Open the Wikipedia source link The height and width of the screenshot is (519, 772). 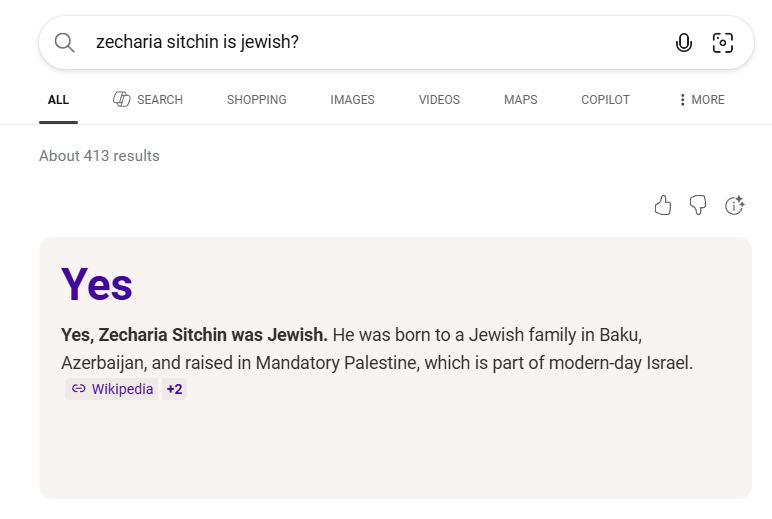pos(122,389)
